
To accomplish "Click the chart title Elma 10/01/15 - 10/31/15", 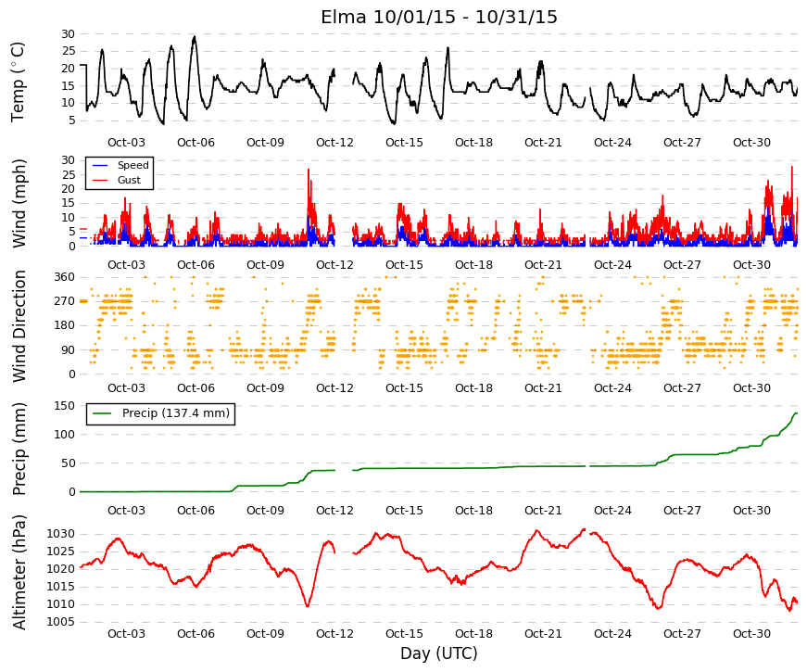I will 438,17.
